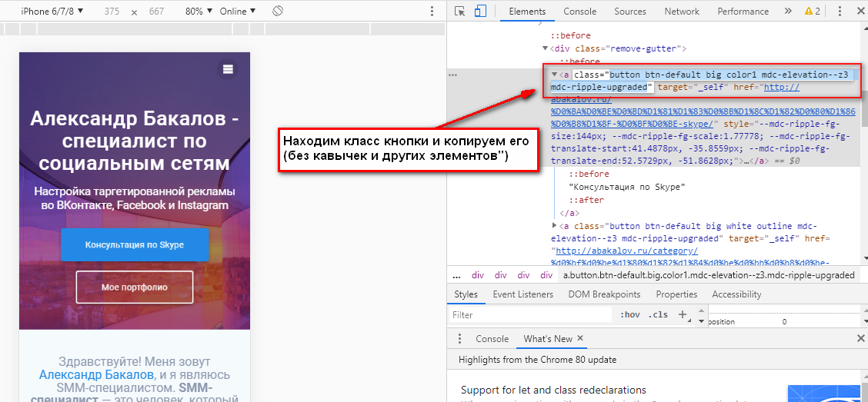
Task: Select the "Консультация по Skype" text node
Action: 627,187
